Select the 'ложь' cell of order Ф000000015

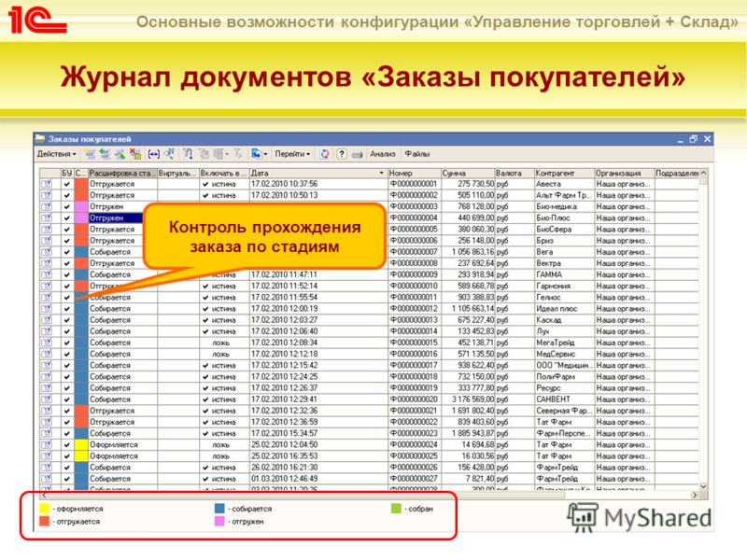(224, 343)
